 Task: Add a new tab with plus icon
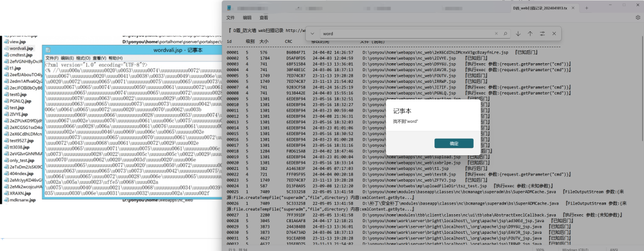[x=587, y=7]
